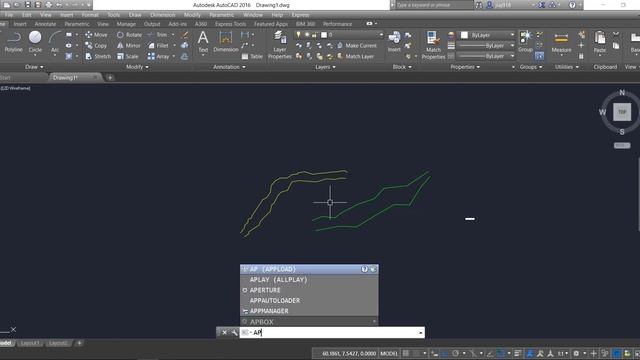640x360 pixels.
Task: Open Layer Properties manager
Action: click(280, 46)
